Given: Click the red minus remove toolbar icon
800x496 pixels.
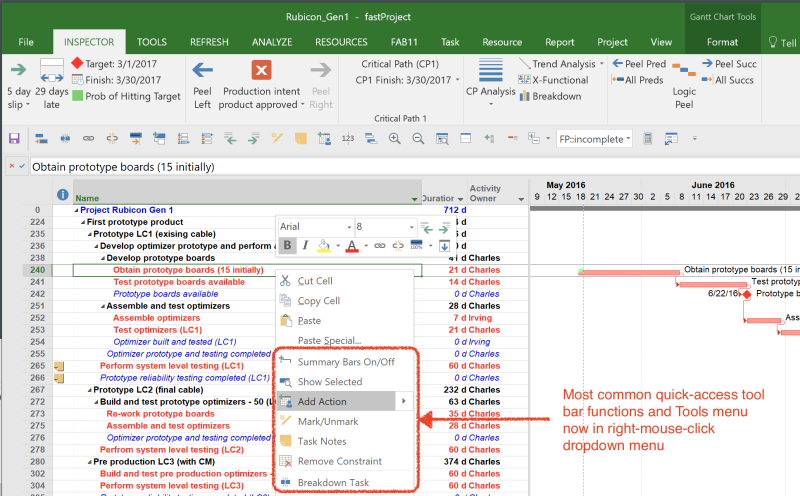Looking at the screenshot, I should [513, 138].
